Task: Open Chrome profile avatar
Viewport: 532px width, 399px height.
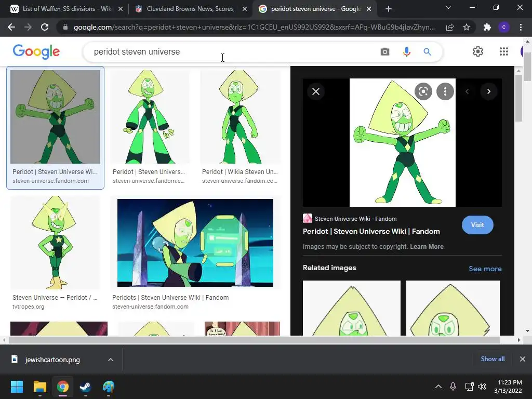Action: pyautogui.click(x=504, y=27)
